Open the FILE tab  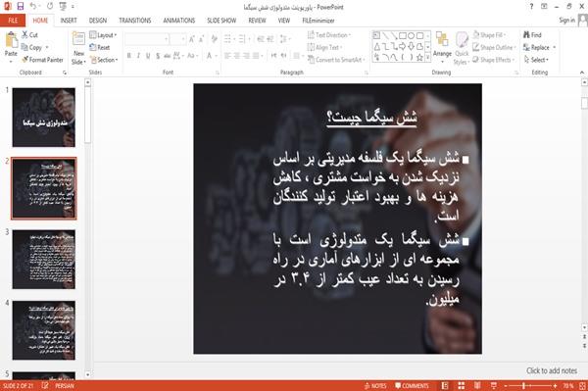pyautogui.click(x=13, y=21)
